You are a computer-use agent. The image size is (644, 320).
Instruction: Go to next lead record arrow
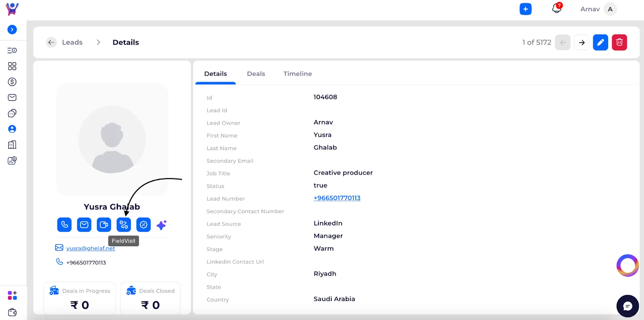click(x=582, y=42)
